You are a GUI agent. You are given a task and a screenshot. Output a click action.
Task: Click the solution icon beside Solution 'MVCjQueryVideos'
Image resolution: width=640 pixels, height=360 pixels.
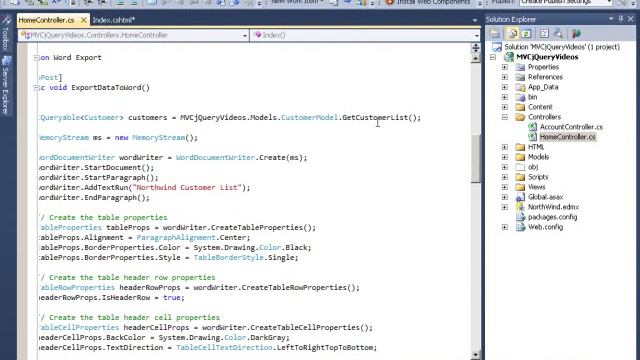(497, 47)
